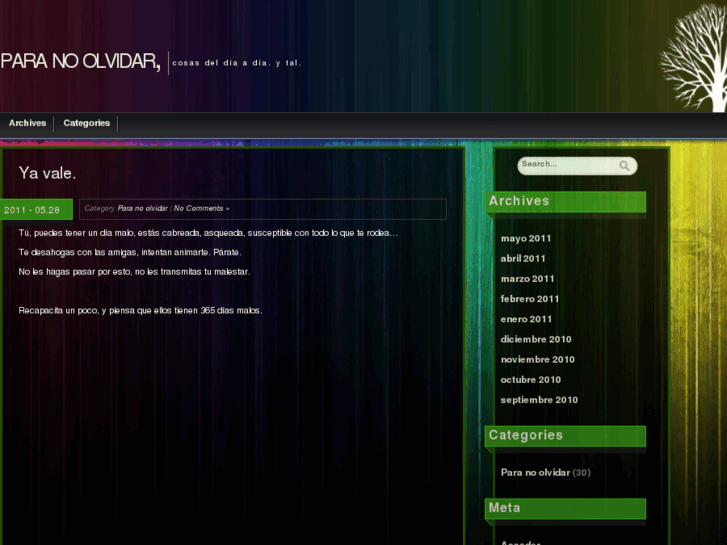This screenshot has height=545, width=727.
Task: Open the marzo 2011 archive
Action: click(x=528, y=279)
